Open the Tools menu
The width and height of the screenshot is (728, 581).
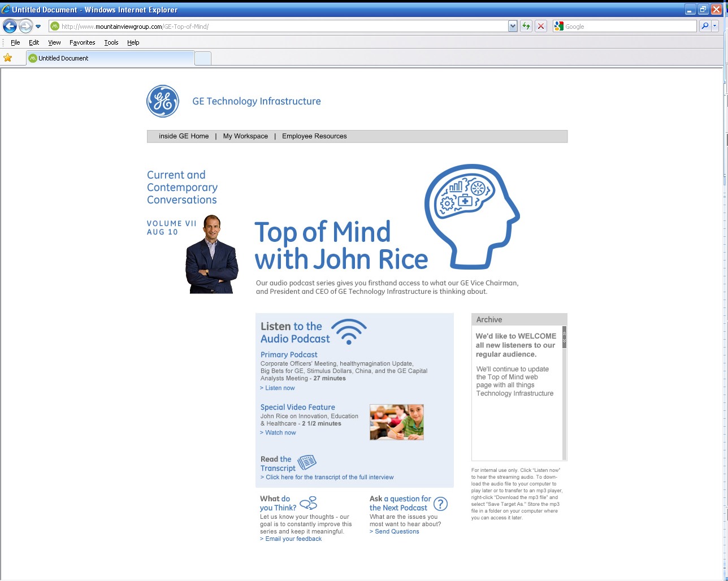(111, 42)
